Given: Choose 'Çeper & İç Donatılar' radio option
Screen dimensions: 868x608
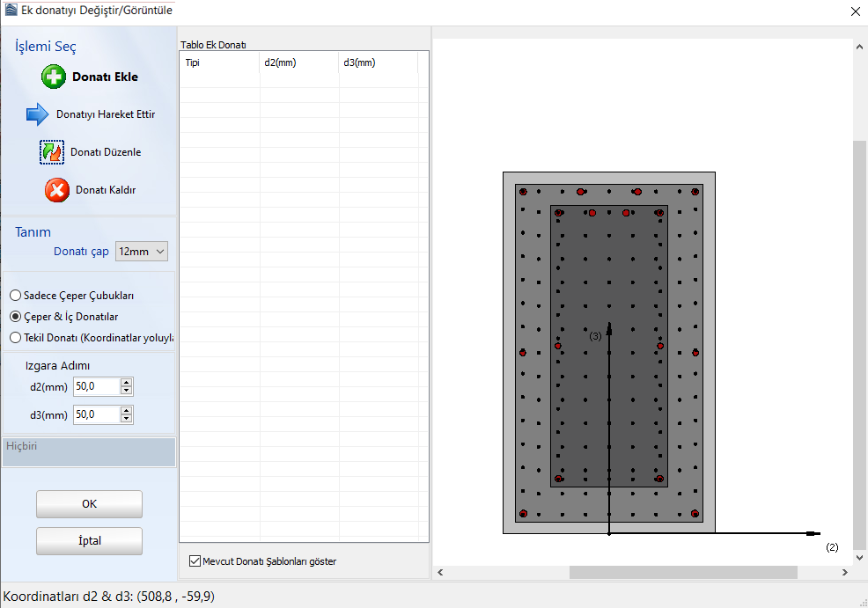Looking at the screenshot, I should tap(15, 317).
